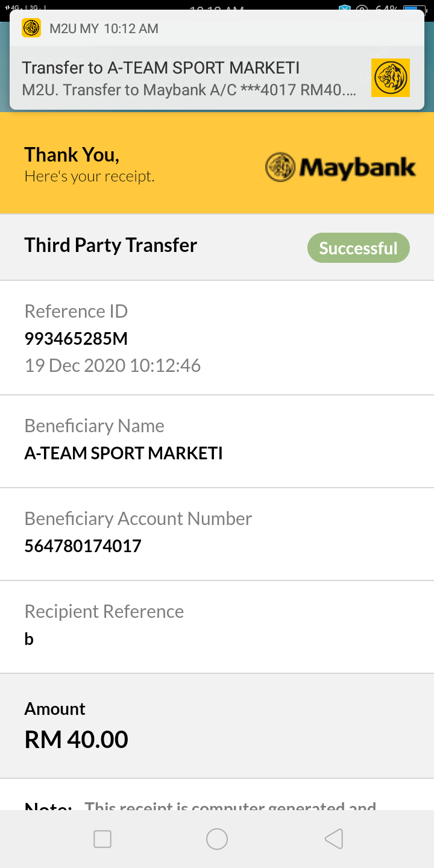This screenshot has height=868, width=434.
Task: Open the Transfer to A-TEAM SPORT MARKETI notification
Action: (x=217, y=60)
